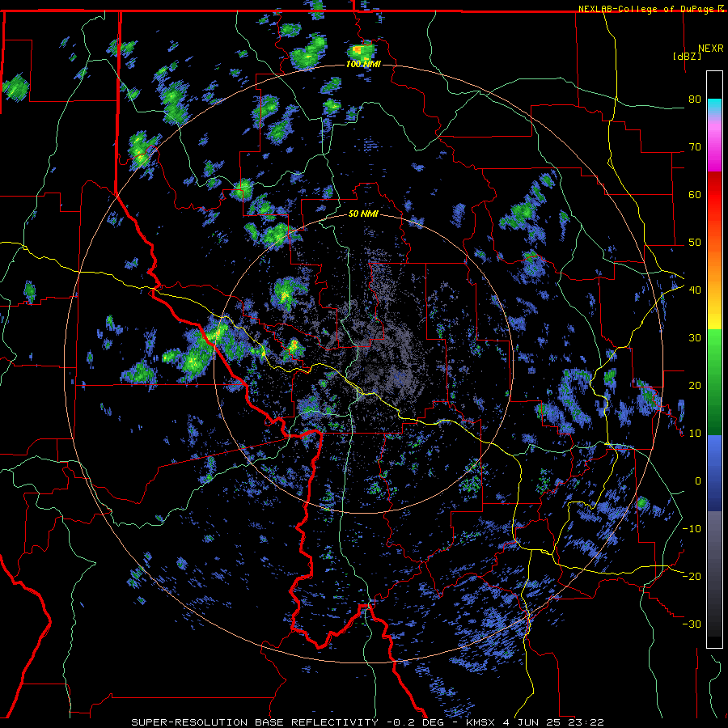
Task: Click the dBZ unit label above the color scale
Action: pyautogui.click(x=687, y=56)
